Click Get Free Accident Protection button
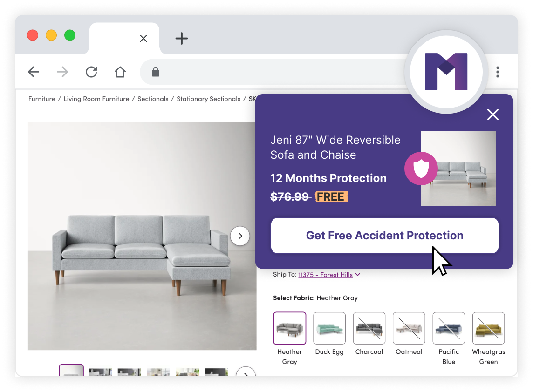This screenshot has height=392, width=533. [x=384, y=236]
